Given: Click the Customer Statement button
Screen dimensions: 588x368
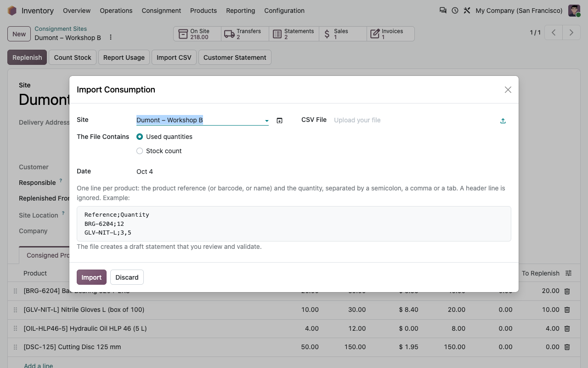Looking at the screenshot, I should pyautogui.click(x=235, y=57).
